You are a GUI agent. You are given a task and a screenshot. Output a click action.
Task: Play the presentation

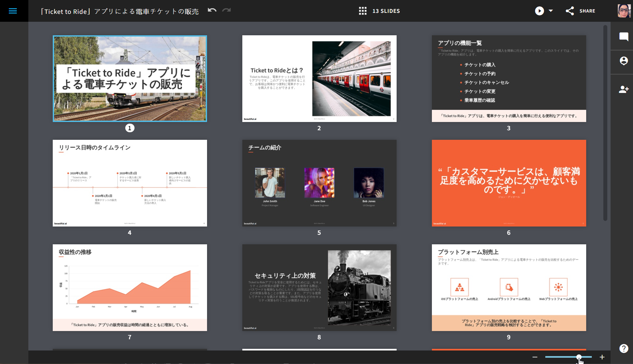pos(539,11)
